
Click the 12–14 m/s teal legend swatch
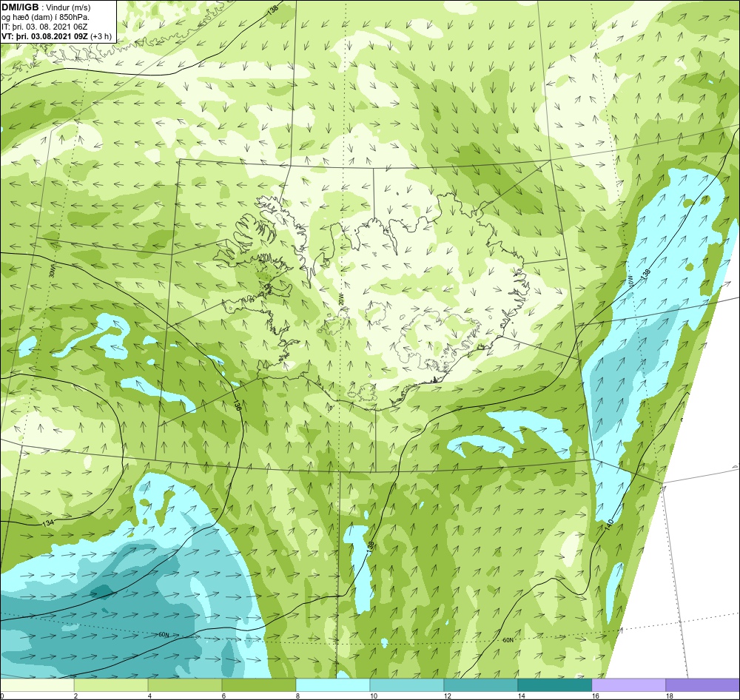tap(481, 684)
